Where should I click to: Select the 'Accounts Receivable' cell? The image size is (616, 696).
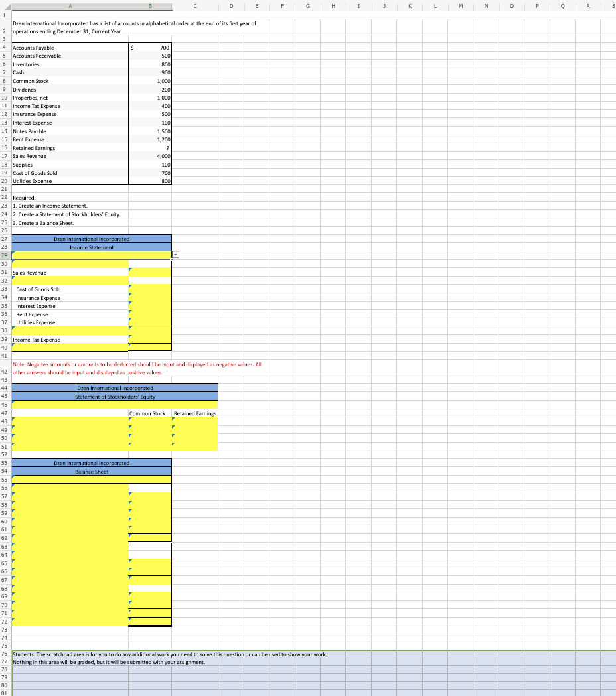70,56
